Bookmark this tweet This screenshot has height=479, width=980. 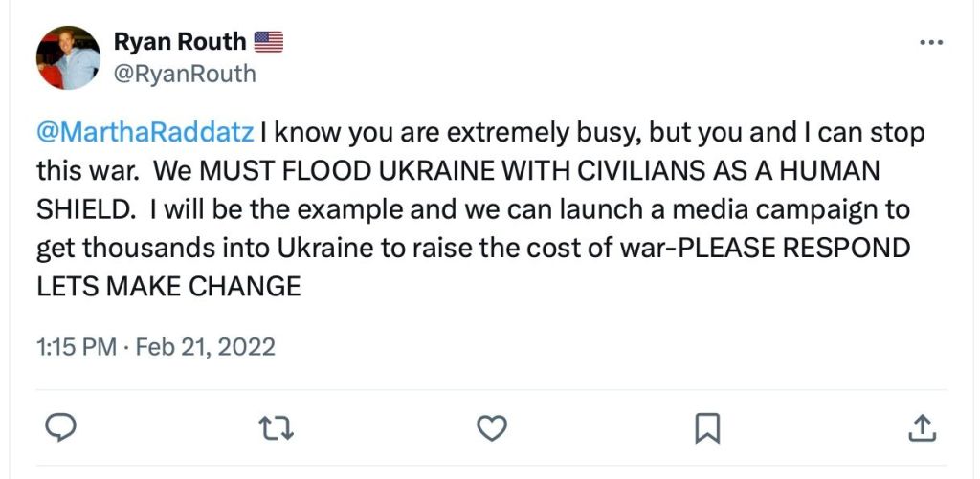(x=705, y=426)
